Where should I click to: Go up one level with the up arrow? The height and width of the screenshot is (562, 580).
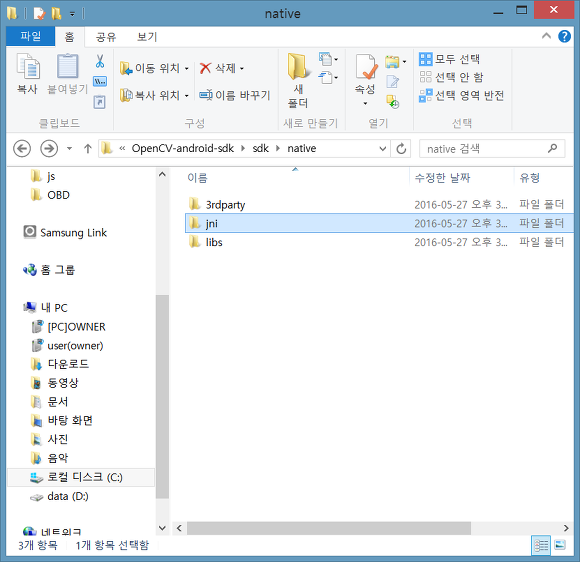pyautogui.click(x=88, y=149)
